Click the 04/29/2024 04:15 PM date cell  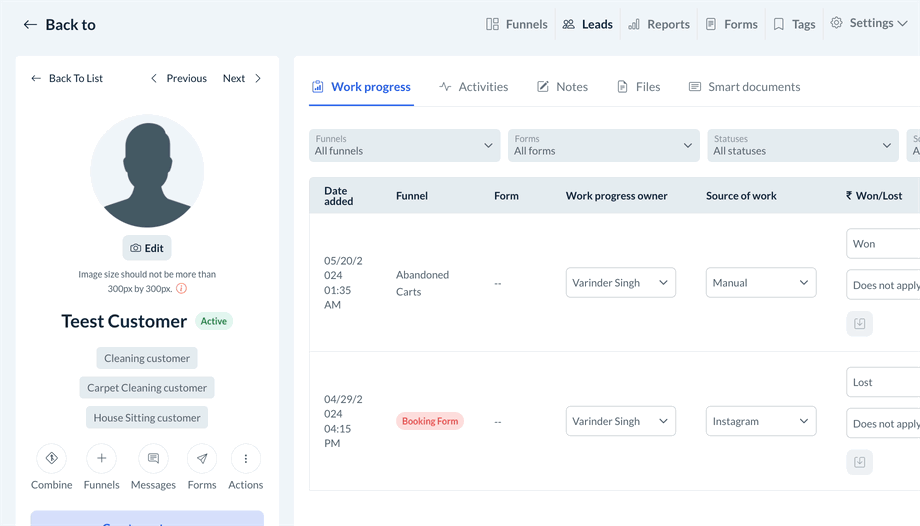[343, 421]
